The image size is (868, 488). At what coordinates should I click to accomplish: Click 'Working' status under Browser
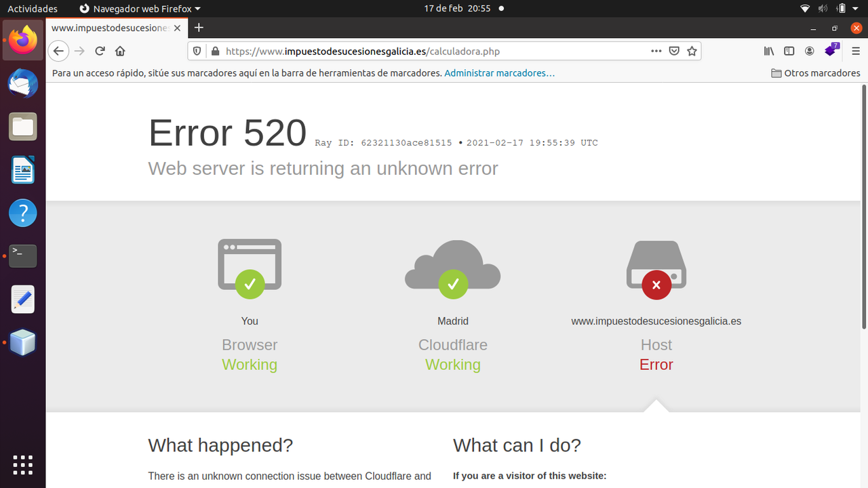[x=250, y=365]
